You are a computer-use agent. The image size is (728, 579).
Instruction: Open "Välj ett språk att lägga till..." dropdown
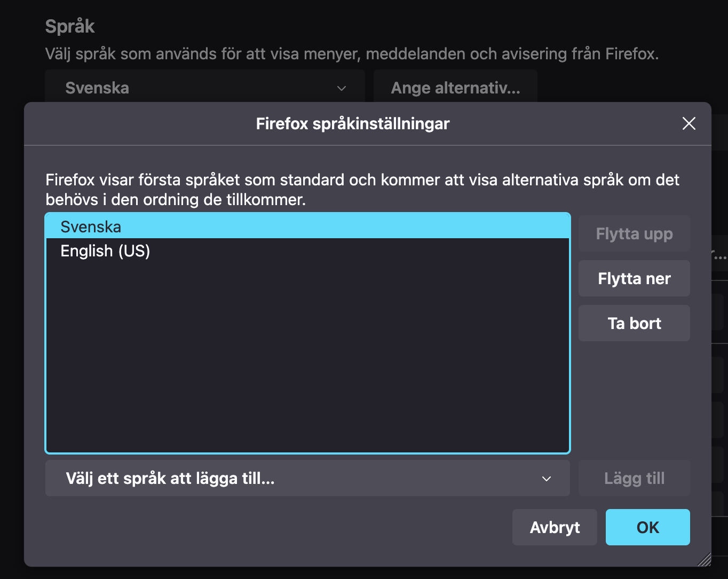point(307,478)
